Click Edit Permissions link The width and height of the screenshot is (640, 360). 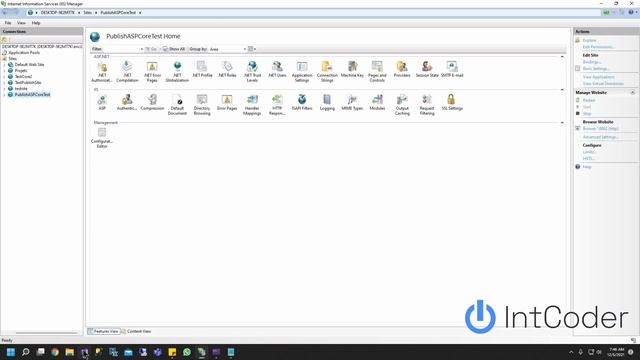598,47
